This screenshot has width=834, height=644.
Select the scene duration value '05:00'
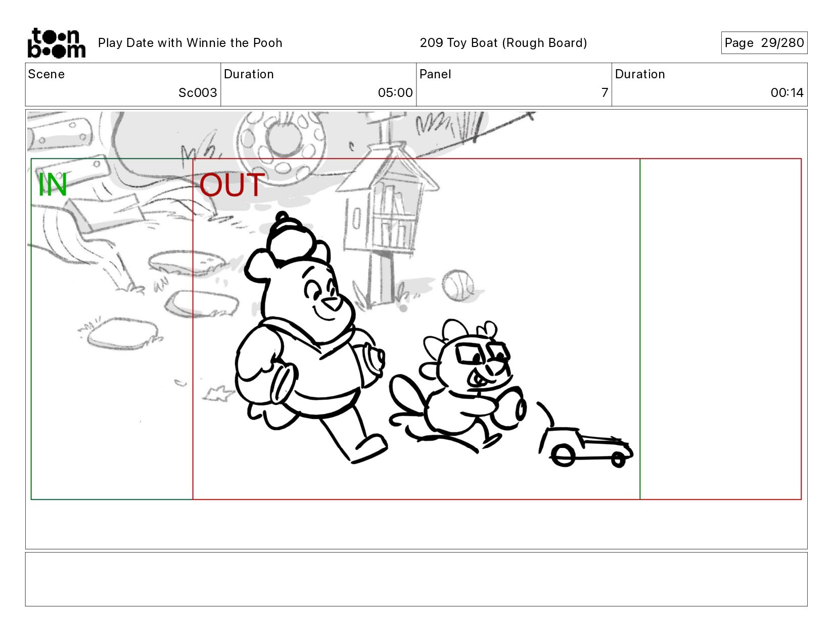(x=395, y=93)
